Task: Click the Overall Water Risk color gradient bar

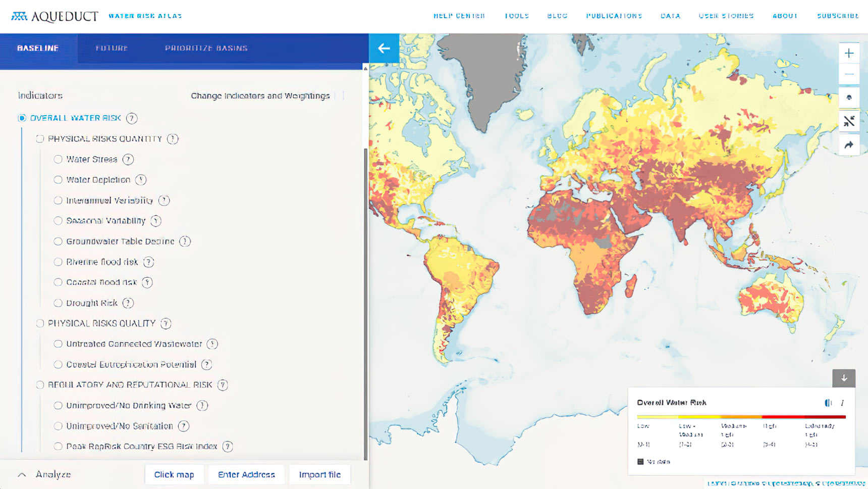Action: pyautogui.click(x=741, y=417)
